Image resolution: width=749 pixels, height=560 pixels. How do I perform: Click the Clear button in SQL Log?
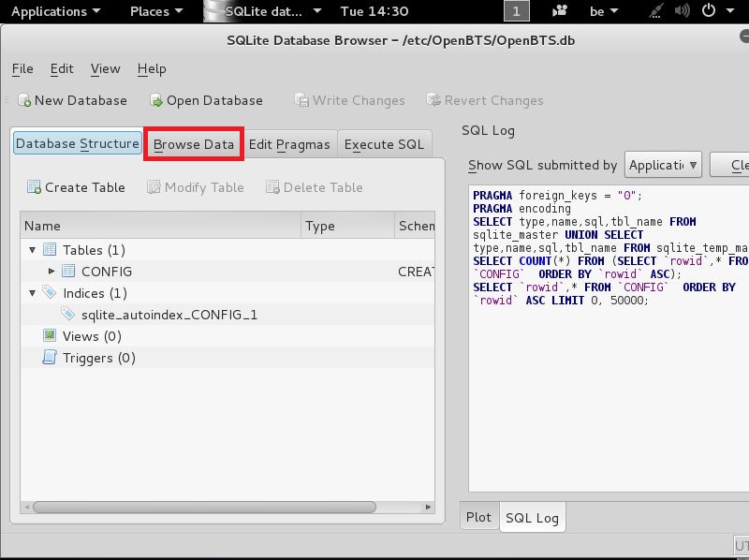[729, 165]
